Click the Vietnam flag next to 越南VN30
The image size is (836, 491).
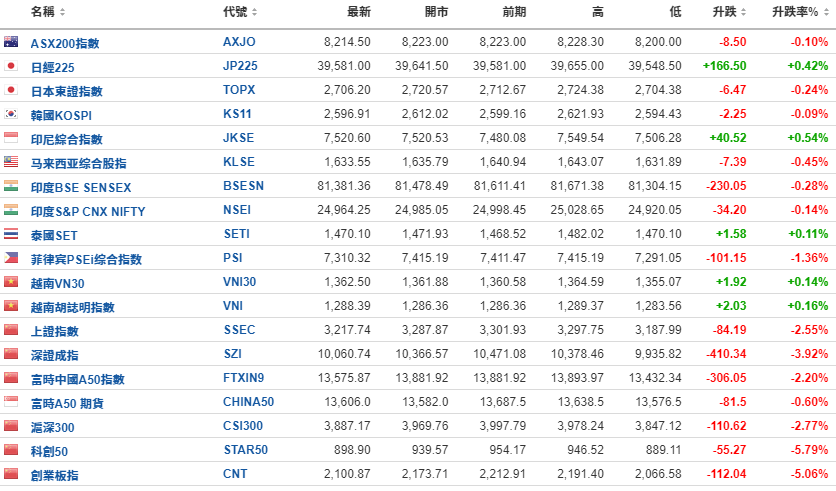click(x=11, y=281)
